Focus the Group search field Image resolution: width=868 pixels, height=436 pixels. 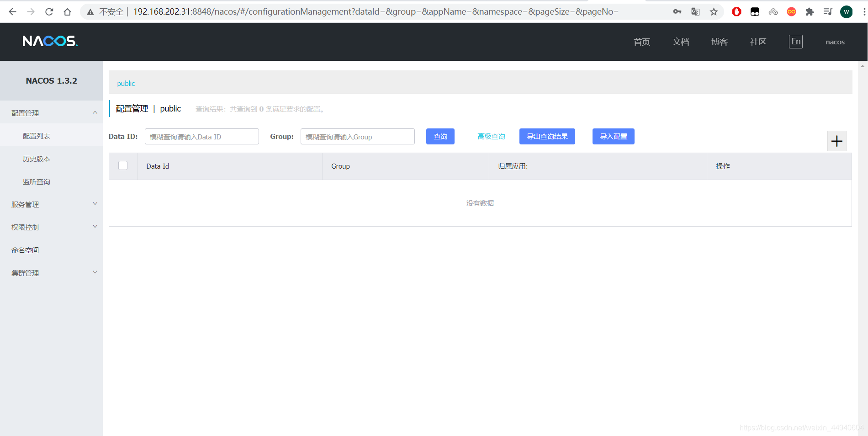click(357, 136)
